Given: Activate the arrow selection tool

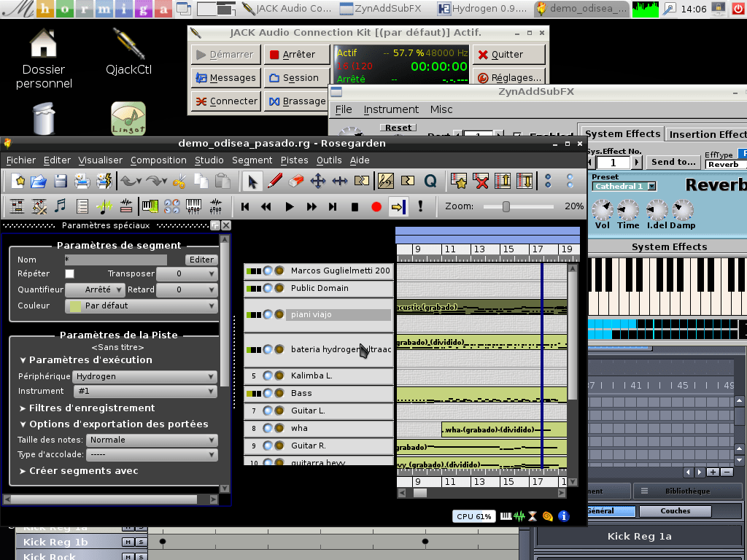Looking at the screenshot, I should (252, 181).
